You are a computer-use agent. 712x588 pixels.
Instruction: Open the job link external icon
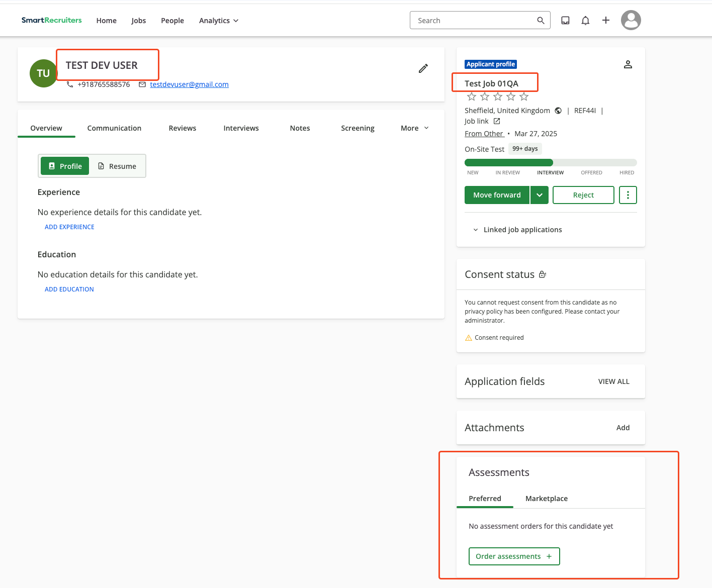coord(496,121)
